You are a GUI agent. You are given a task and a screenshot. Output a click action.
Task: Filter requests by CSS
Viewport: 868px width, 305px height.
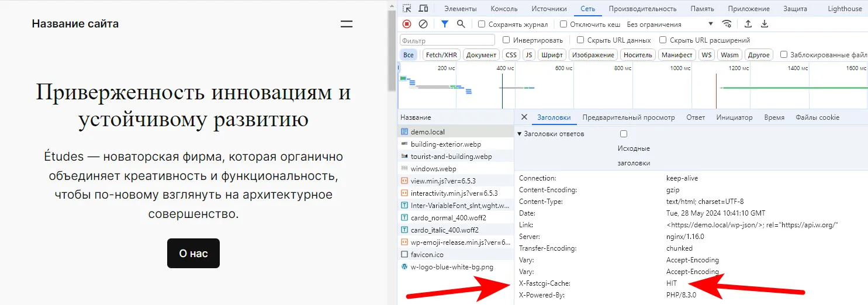511,55
